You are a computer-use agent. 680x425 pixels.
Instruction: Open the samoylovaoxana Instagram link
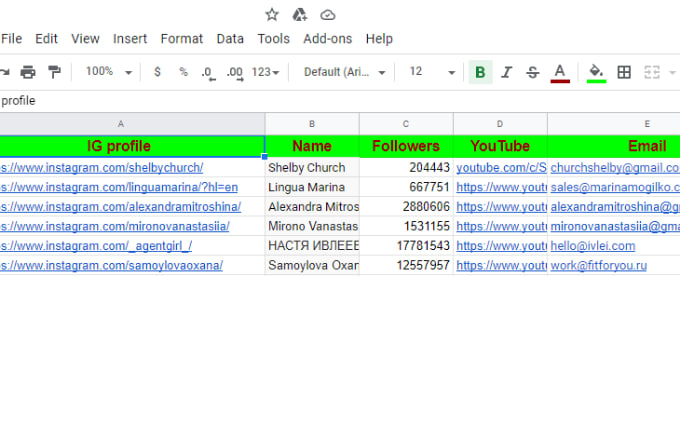click(x=111, y=265)
